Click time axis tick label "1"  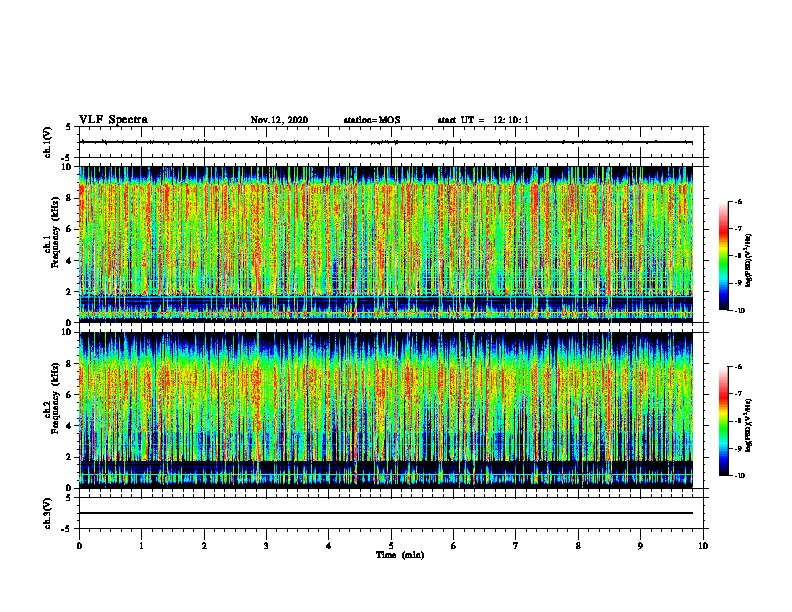pos(142,546)
